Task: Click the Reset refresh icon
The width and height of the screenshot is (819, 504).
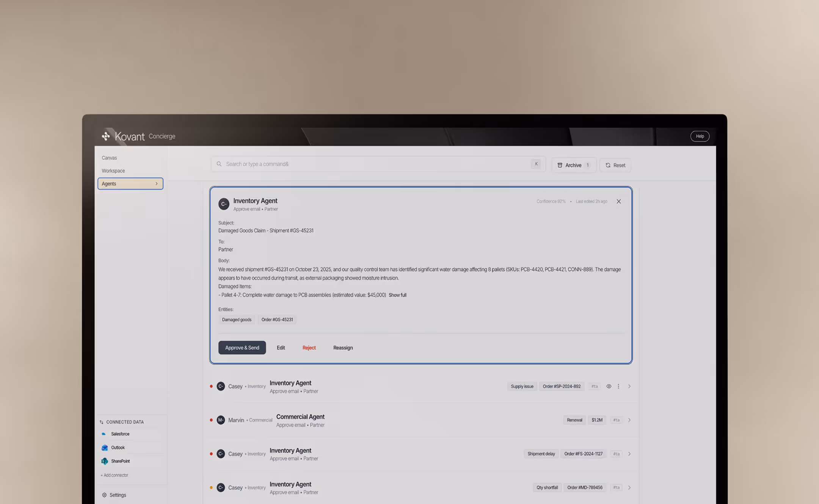Action: 608,165
